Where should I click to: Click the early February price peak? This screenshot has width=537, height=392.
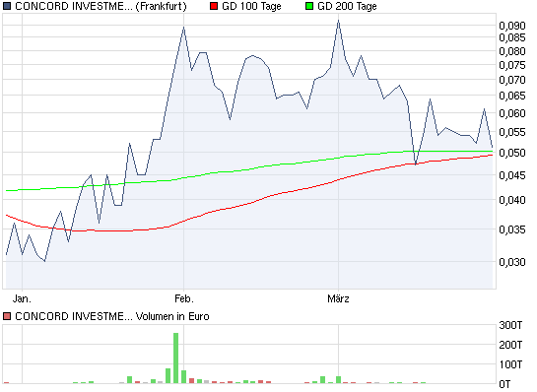[184, 28]
